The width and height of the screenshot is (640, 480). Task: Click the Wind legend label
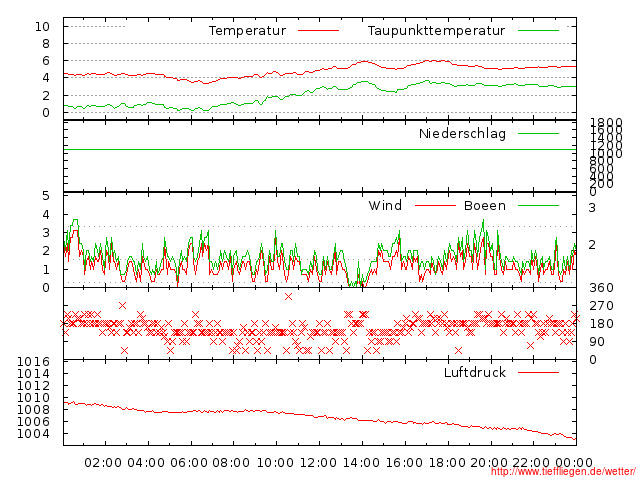pos(385,205)
